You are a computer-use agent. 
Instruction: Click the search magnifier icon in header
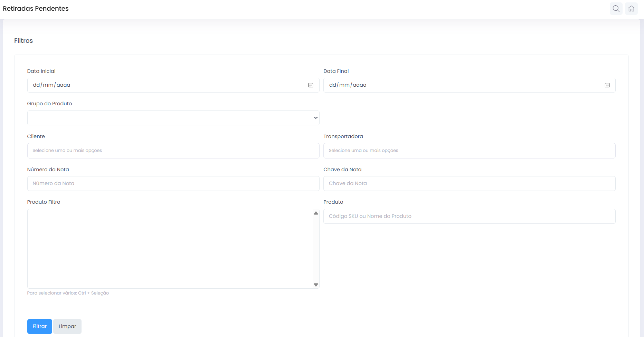click(616, 9)
